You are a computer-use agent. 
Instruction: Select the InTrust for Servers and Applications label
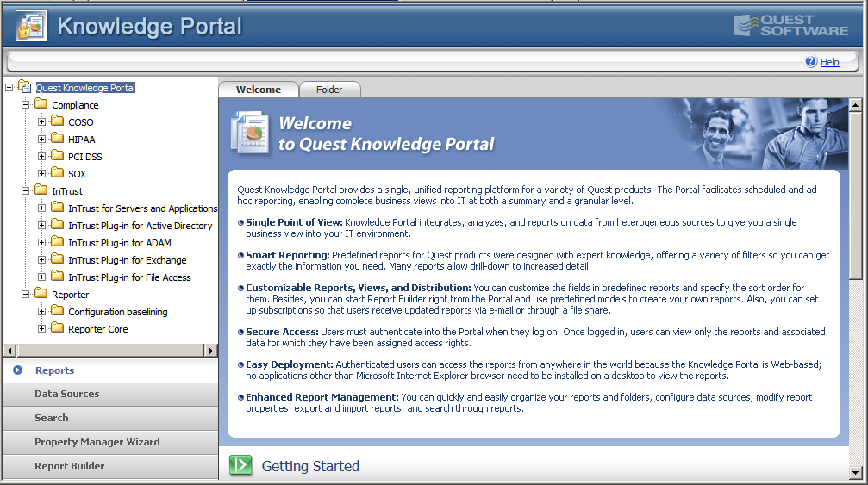143,208
